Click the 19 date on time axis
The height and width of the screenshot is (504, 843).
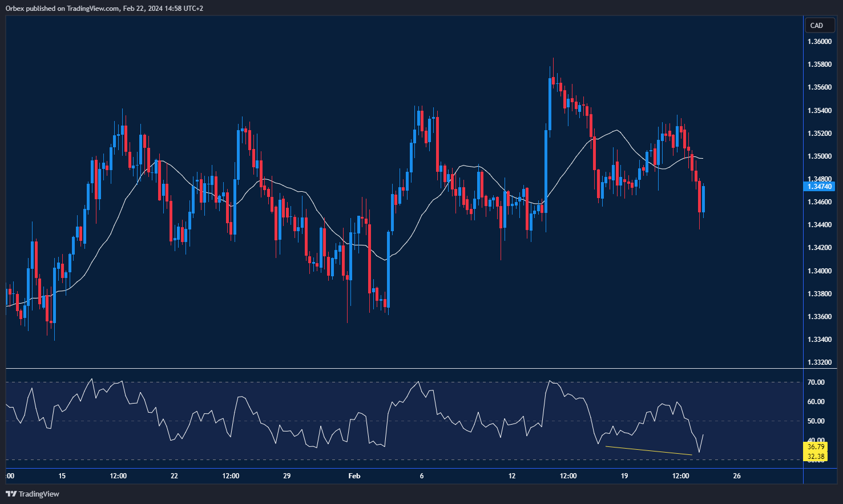(x=624, y=476)
